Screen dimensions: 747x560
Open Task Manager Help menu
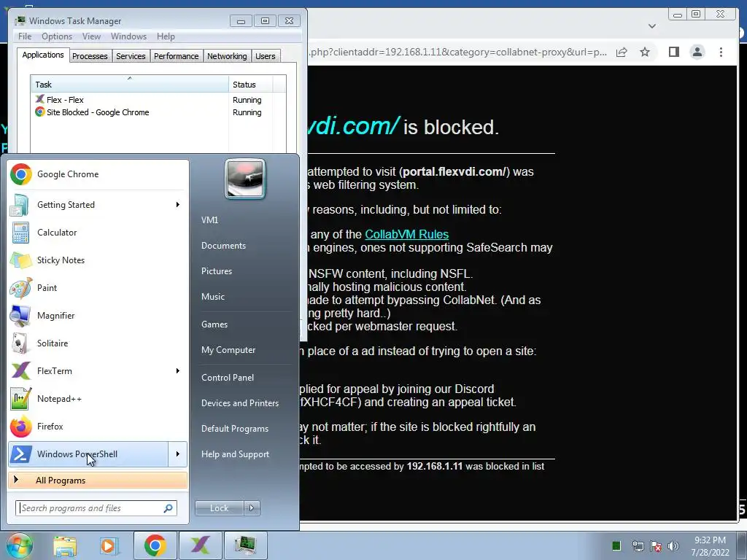(x=166, y=36)
